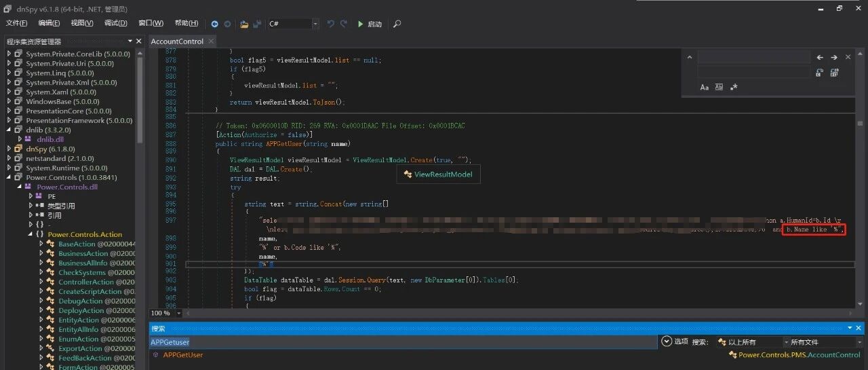Screen dimensions: 868x370
Task: Expand System.Linq assembly node
Action: coord(9,73)
